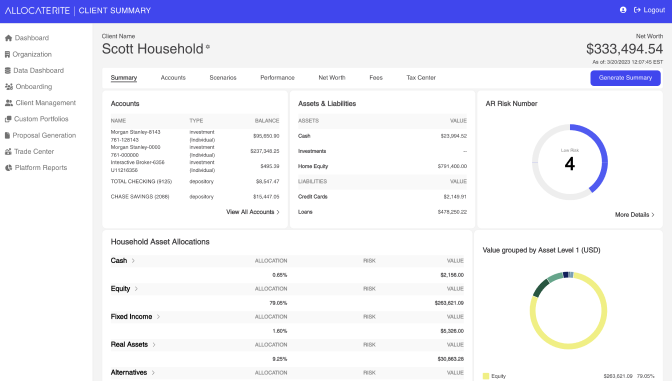This screenshot has width=672, height=381.
Task: Click the Organization building icon
Action: [x=7, y=54]
